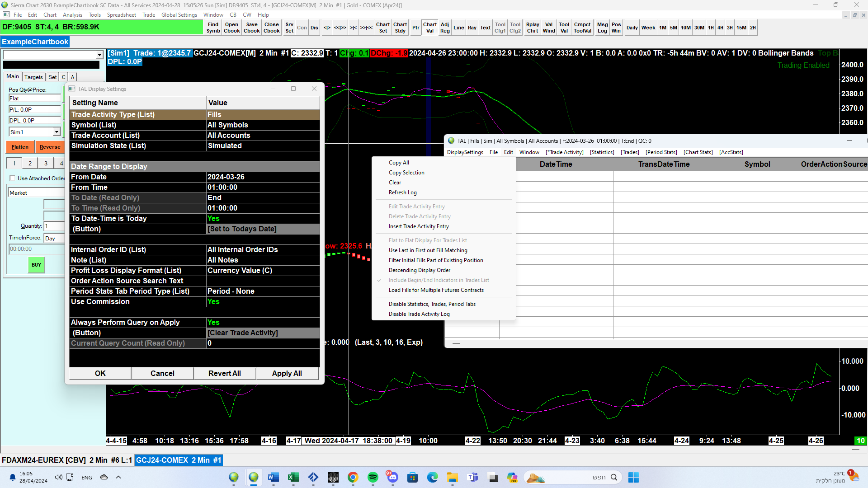The height and width of the screenshot is (488, 868).
Task: Click the Chart Studies toolbar button
Action: point(400,28)
